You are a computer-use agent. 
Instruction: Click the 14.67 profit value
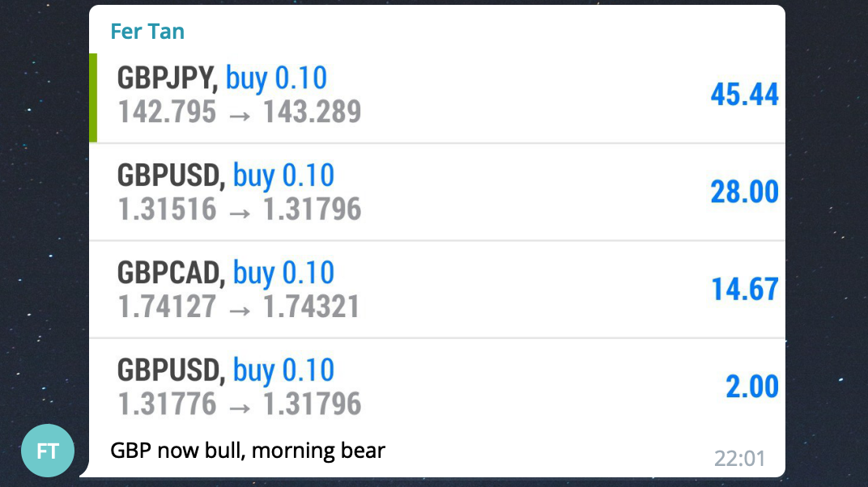point(745,289)
